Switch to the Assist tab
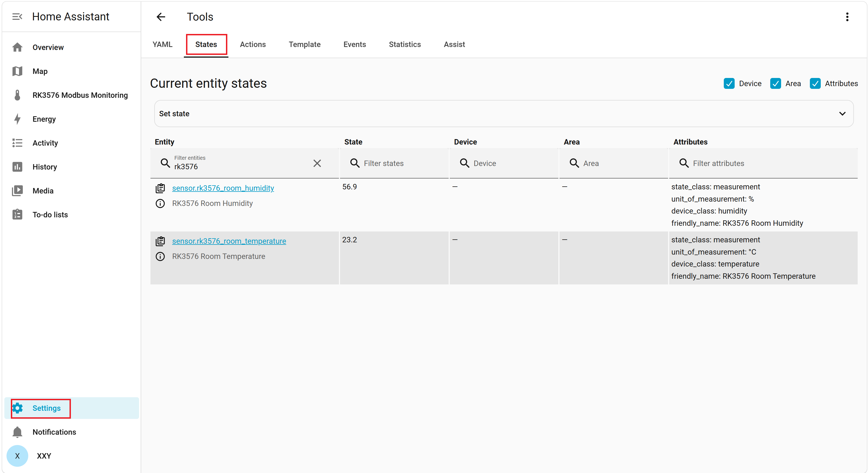 pos(454,45)
